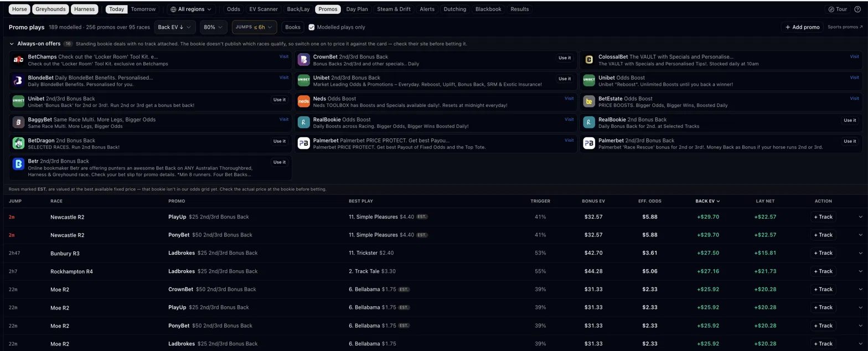Click the BetDragon logo icon
Image resolution: width=868 pixels, height=351 pixels.
pyautogui.click(x=18, y=143)
